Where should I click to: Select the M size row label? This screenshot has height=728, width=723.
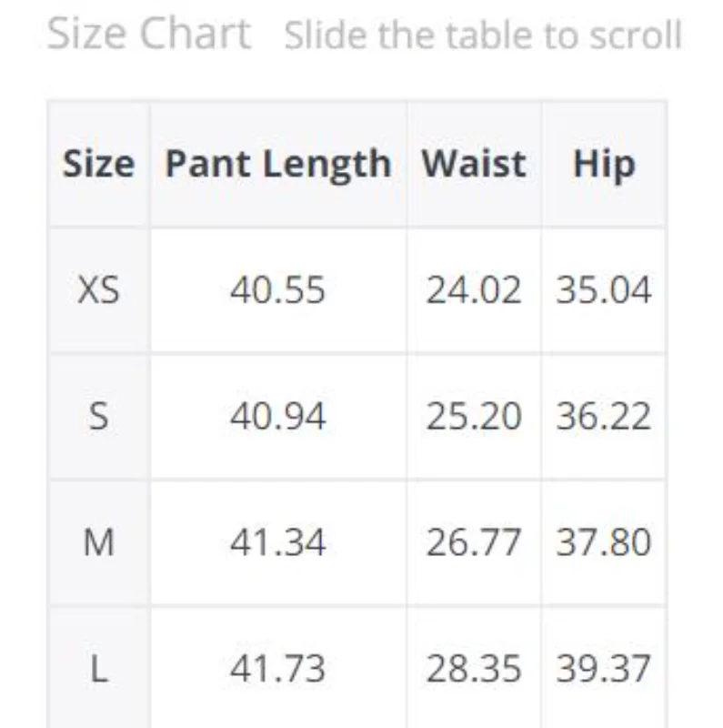point(98,543)
